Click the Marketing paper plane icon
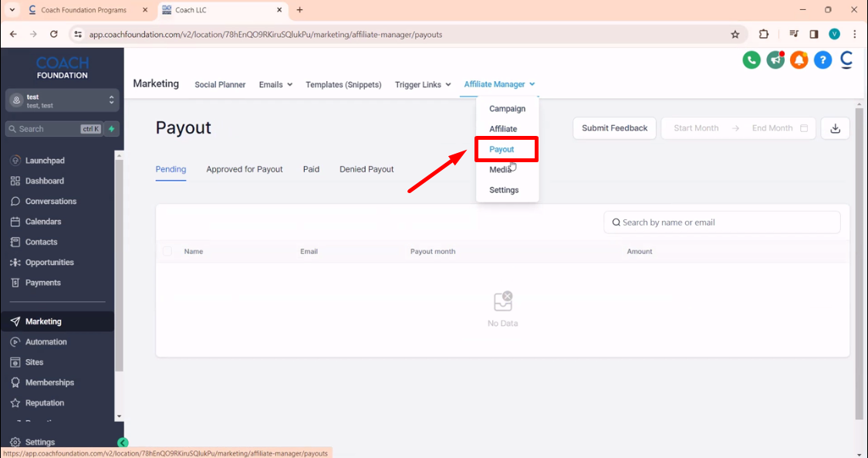Image resolution: width=868 pixels, height=458 pixels. click(15, 321)
